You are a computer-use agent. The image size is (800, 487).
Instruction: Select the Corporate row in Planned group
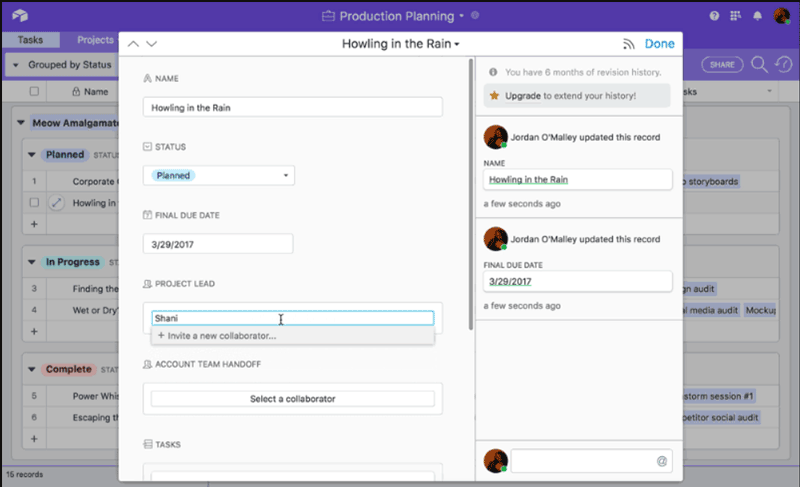click(95, 182)
